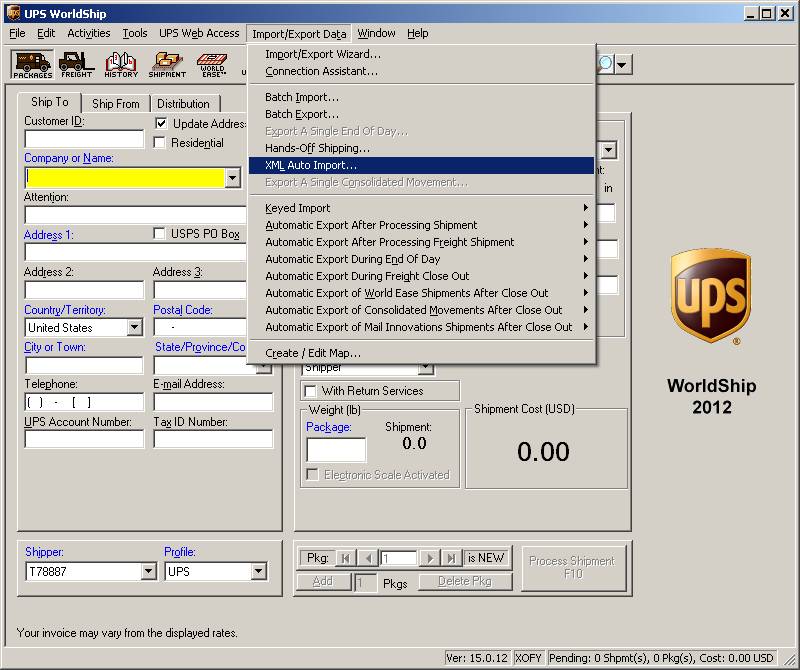Click the Pending shipments status bar entry
800x670 pixels.
661,658
